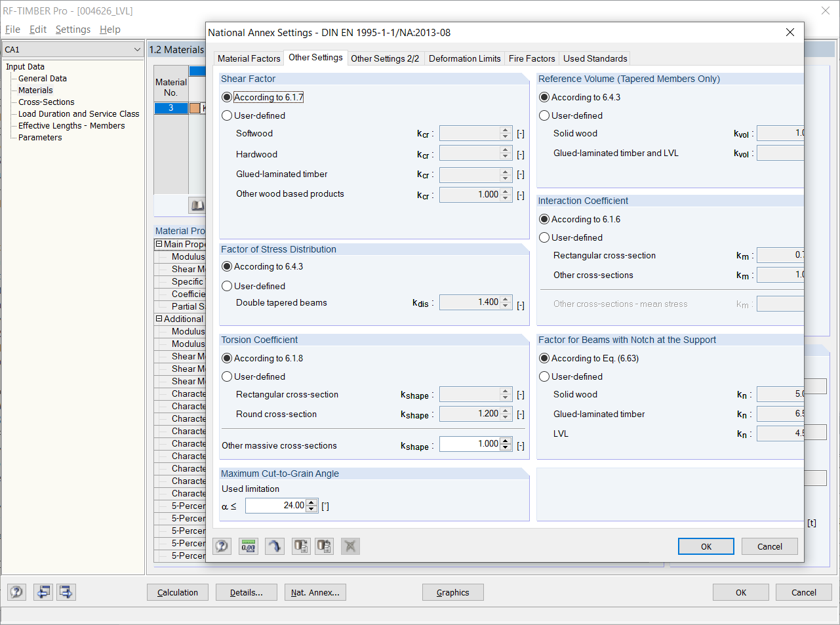Click the first cylinder-and-document settings icon
Image resolution: width=840 pixels, height=625 pixels.
point(301,546)
